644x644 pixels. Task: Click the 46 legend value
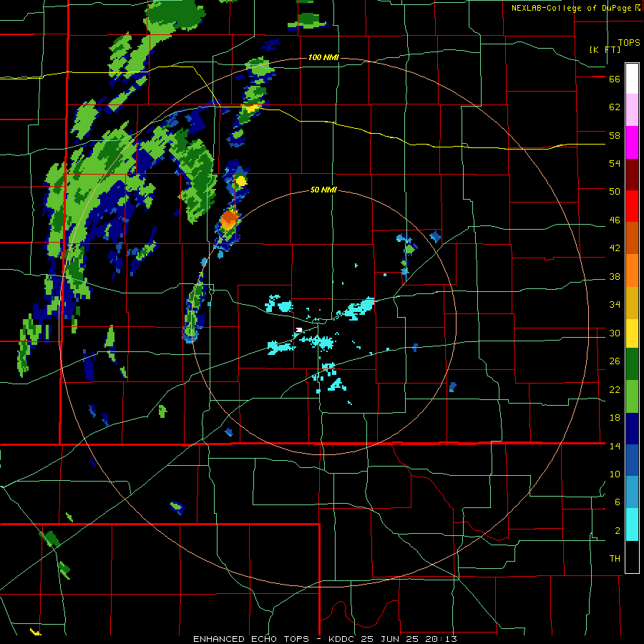(615, 220)
